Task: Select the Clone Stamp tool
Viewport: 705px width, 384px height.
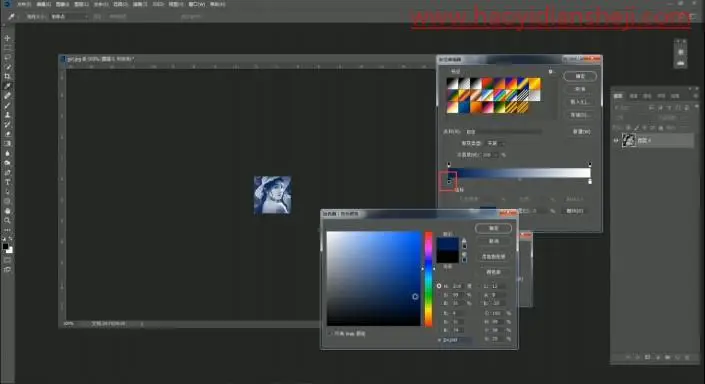Action: pos(7,115)
